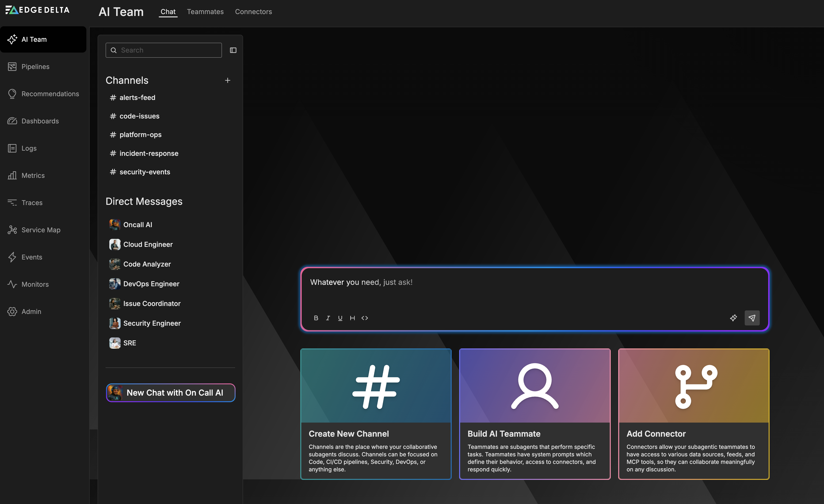Toggle italic formatting in message box
The image size is (824, 504).
point(328,318)
